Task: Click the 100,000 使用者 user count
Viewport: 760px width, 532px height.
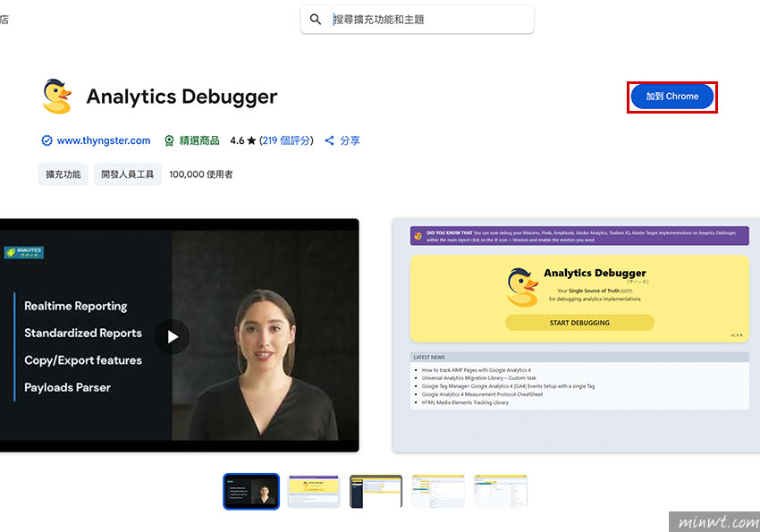Action: [200, 174]
